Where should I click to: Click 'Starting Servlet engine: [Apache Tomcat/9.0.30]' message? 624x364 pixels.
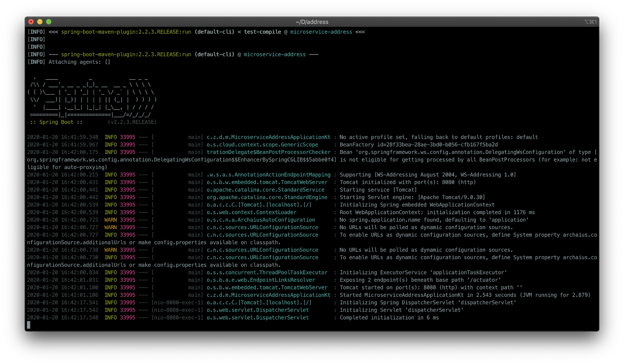point(412,197)
